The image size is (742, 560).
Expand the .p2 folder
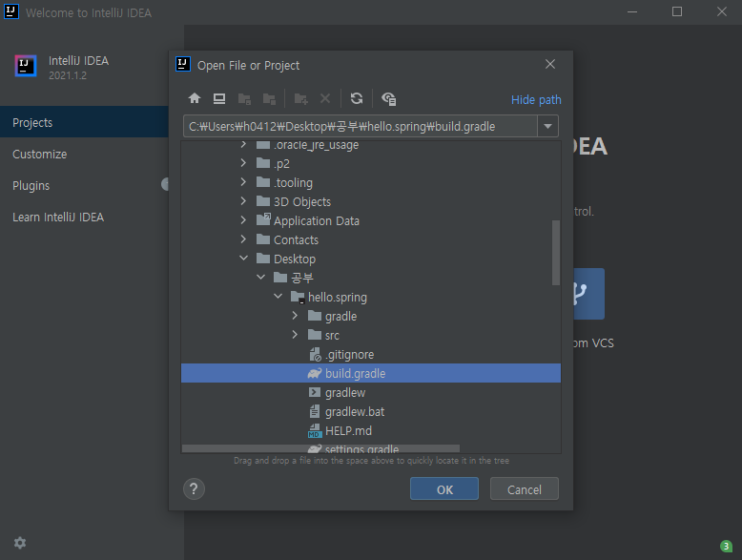(x=243, y=163)
